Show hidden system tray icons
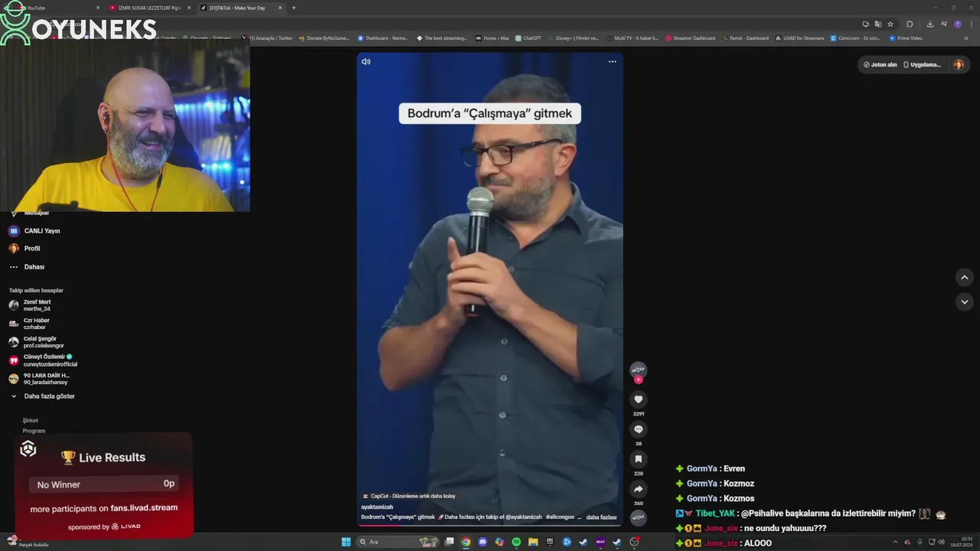The width and height of the screenshot is (980, 551). point(894,542)
